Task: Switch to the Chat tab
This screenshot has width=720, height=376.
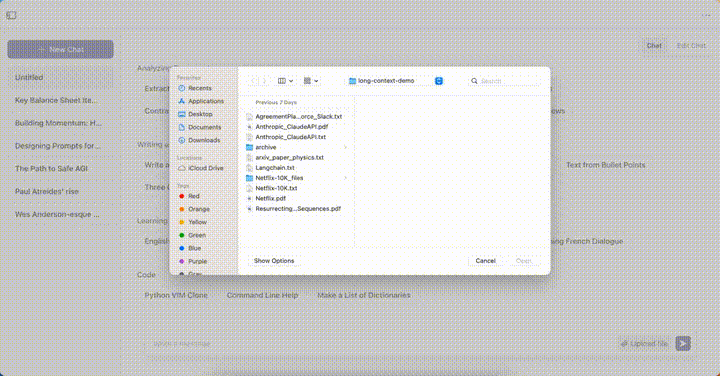Action: 654,45
